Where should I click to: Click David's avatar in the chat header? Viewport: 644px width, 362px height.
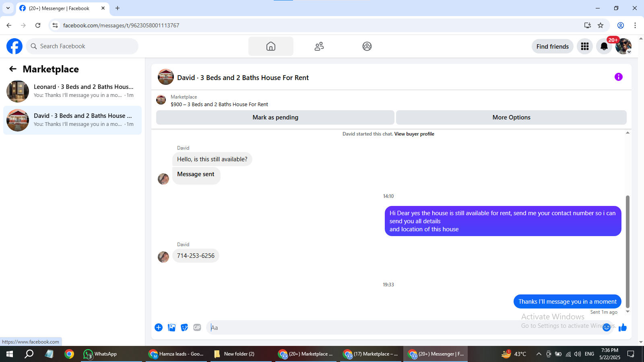click(x=166, y=77)
